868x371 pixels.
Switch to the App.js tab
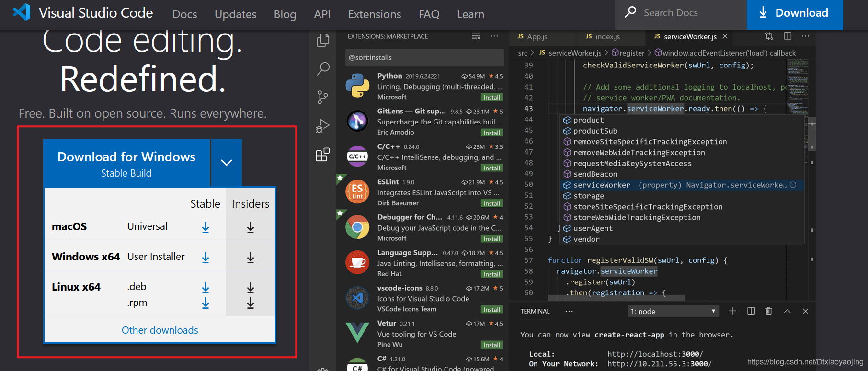(532, 36)
